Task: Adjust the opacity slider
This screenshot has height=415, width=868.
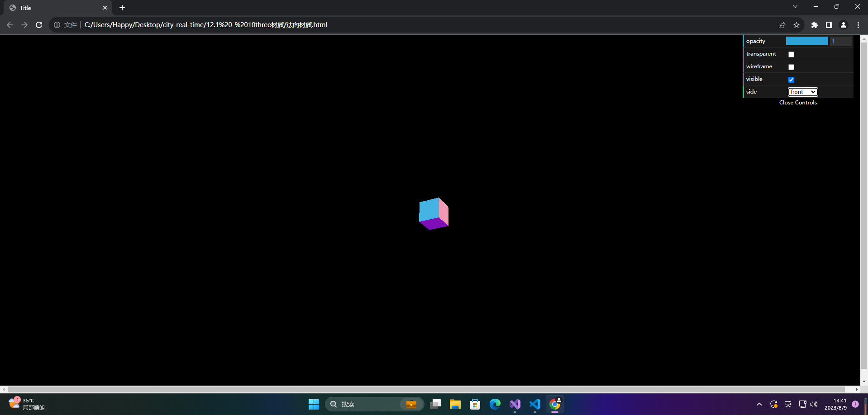Action: [x=807, y=41]
